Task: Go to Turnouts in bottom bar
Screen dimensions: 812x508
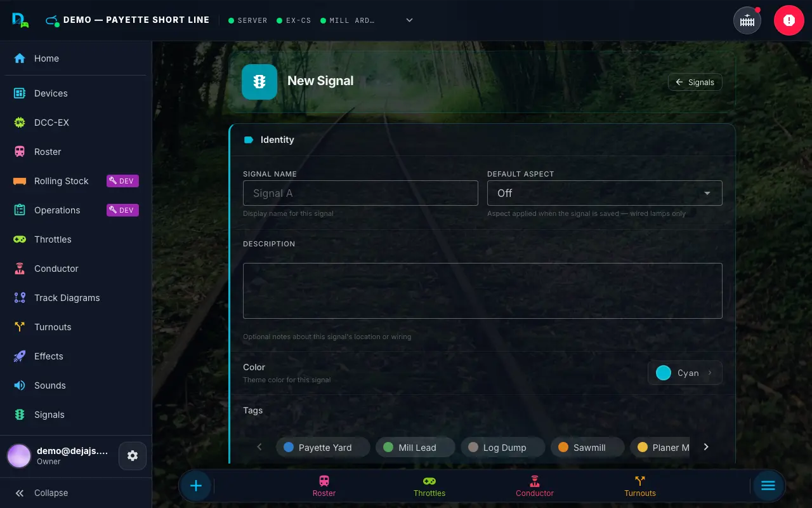Action: tap(640, 486)
